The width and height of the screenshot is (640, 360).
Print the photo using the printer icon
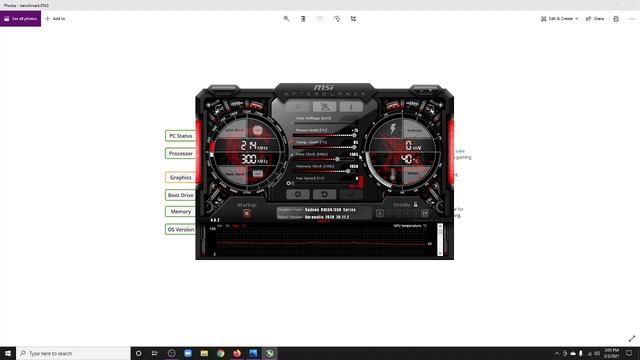(x=616, y=19)
